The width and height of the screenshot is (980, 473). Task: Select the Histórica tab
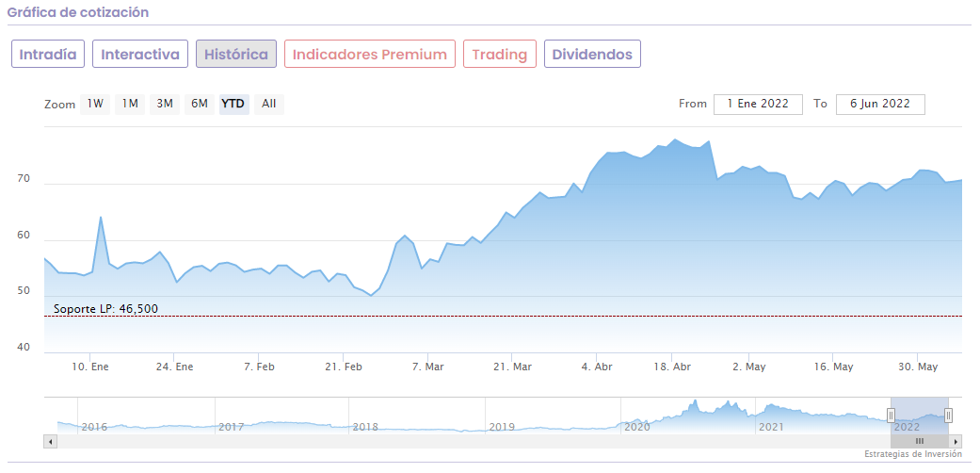(236, 54)
